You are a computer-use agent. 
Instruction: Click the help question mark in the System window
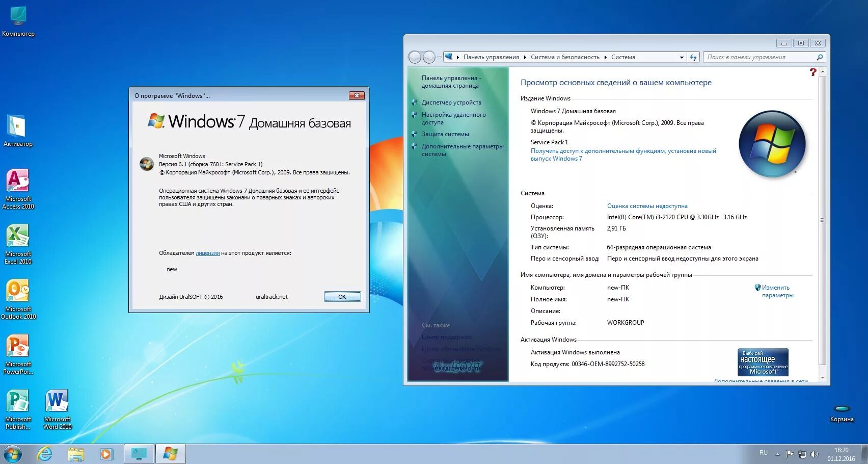[x=812, y=72]
